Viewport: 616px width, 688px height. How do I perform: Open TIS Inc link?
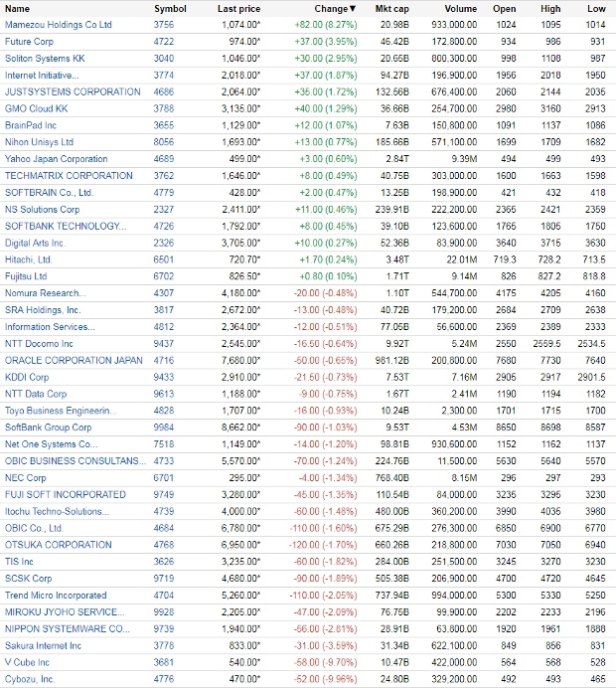coord(19,562)
